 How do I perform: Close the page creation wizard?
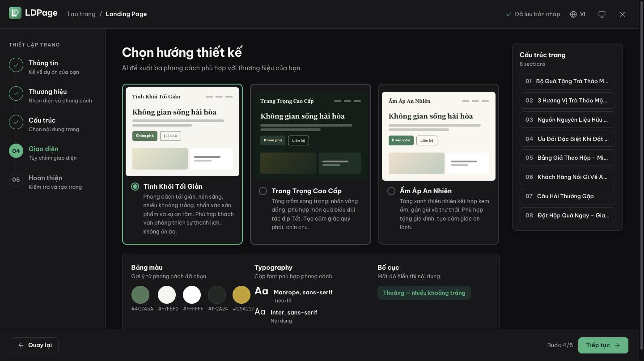pyautogui.click(x=623, y=14)
